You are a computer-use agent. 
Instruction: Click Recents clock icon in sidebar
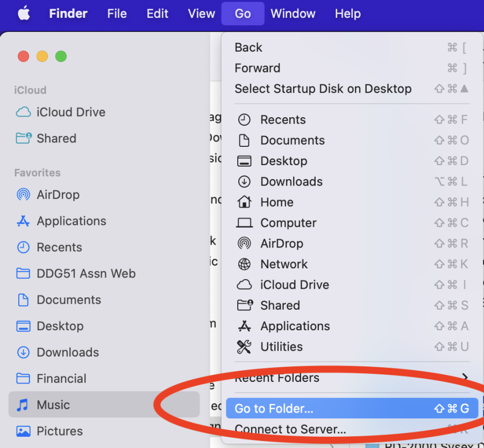pyautogui.click(x=23, y=247)
